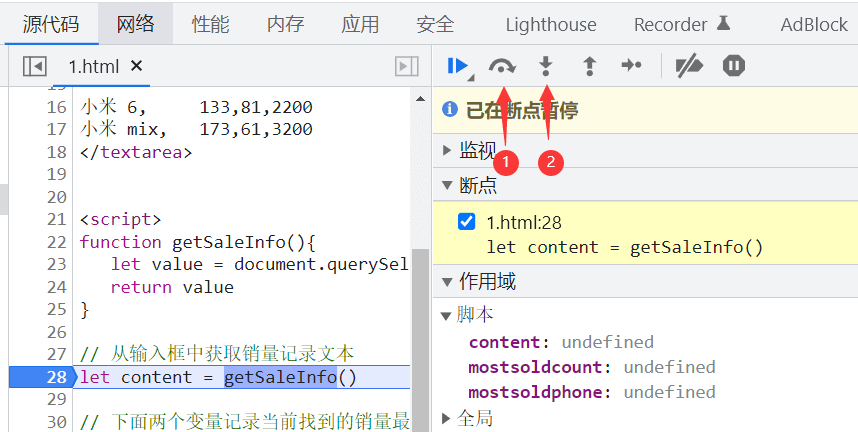Click the code editor vertical scrollbar thumb
Screen dimensions: 858x432
coord(420,339)
